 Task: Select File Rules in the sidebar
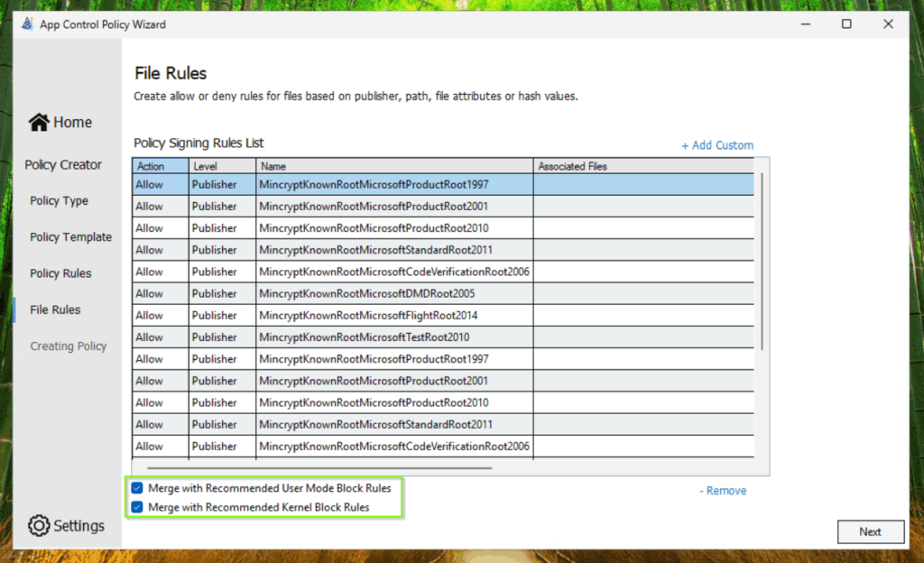click(55, 309)
